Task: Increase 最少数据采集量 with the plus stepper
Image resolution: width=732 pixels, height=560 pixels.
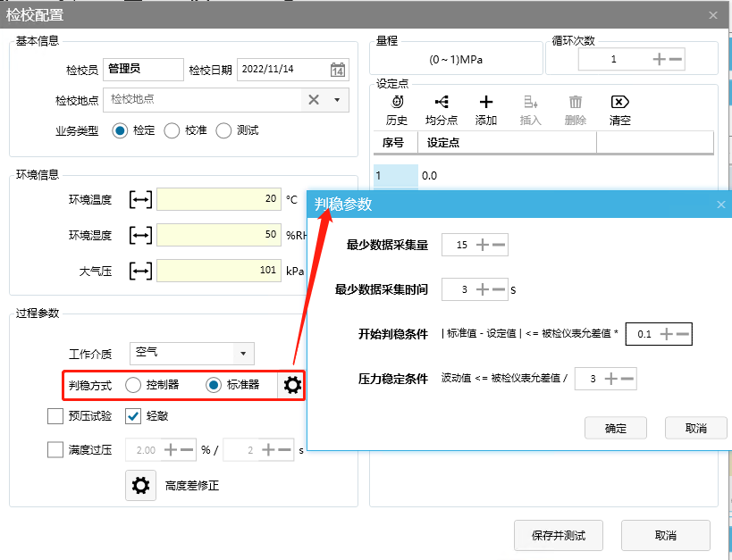Action: point(483,245)
